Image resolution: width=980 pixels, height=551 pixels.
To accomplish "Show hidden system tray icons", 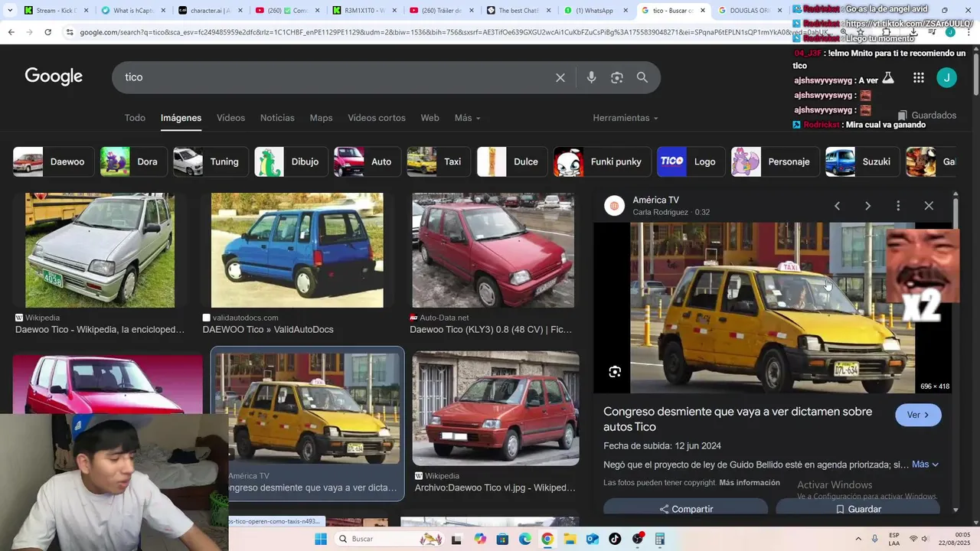I will pos(857,539).
